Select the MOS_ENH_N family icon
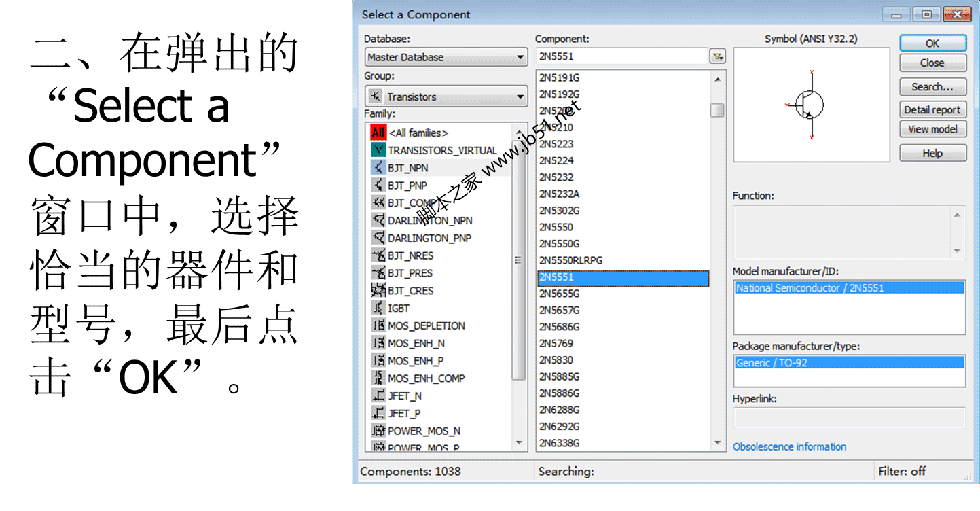980x511 pixels. [378, 343]
